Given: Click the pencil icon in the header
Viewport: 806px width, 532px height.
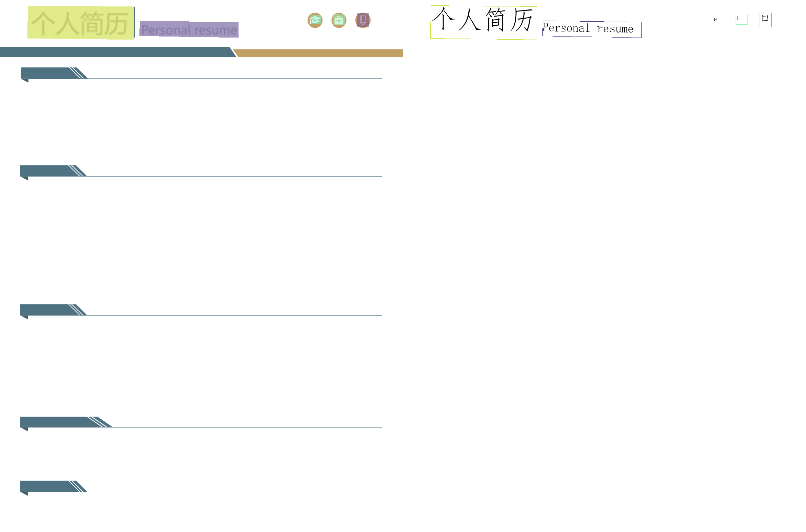Looking at the screenshot, I should (x=362, y=20).
